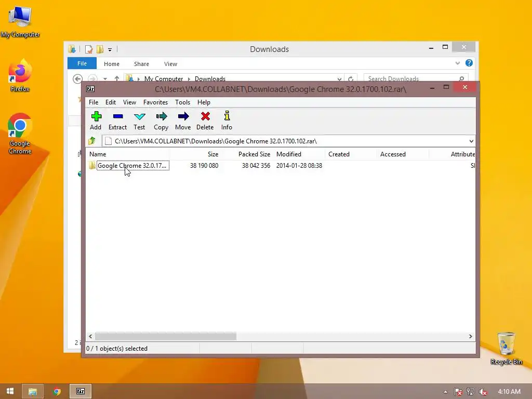The image size is (532, 399).
Task: Click Chrome icon in the taskbar
Action: (57, 391)
